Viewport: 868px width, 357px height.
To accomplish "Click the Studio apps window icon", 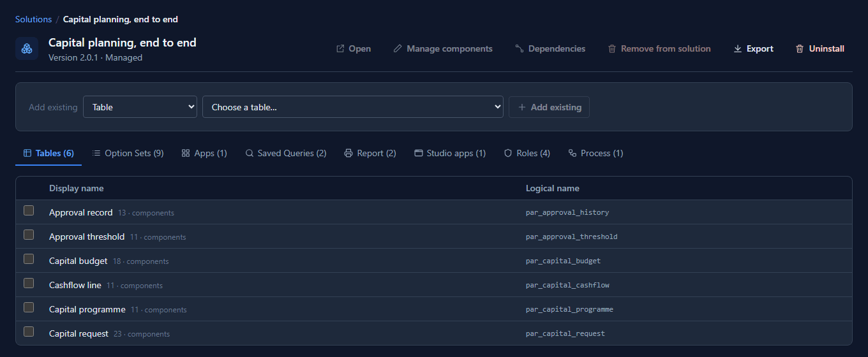I will pos(419,153).
